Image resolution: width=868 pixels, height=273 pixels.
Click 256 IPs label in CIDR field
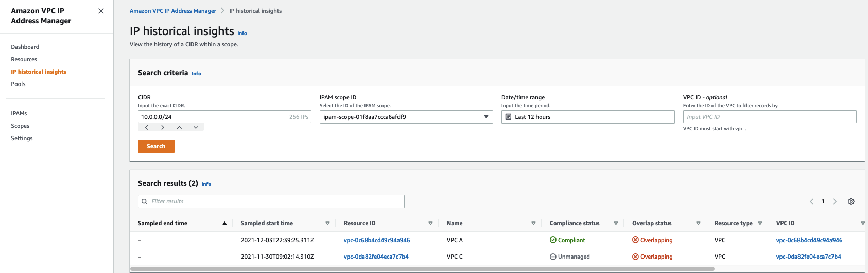tap(299, 117)
